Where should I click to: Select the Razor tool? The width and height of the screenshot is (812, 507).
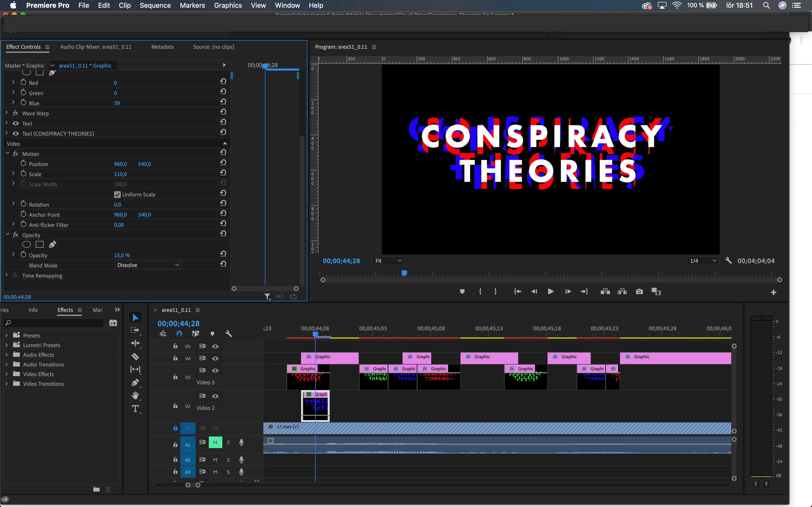(135, 356)
